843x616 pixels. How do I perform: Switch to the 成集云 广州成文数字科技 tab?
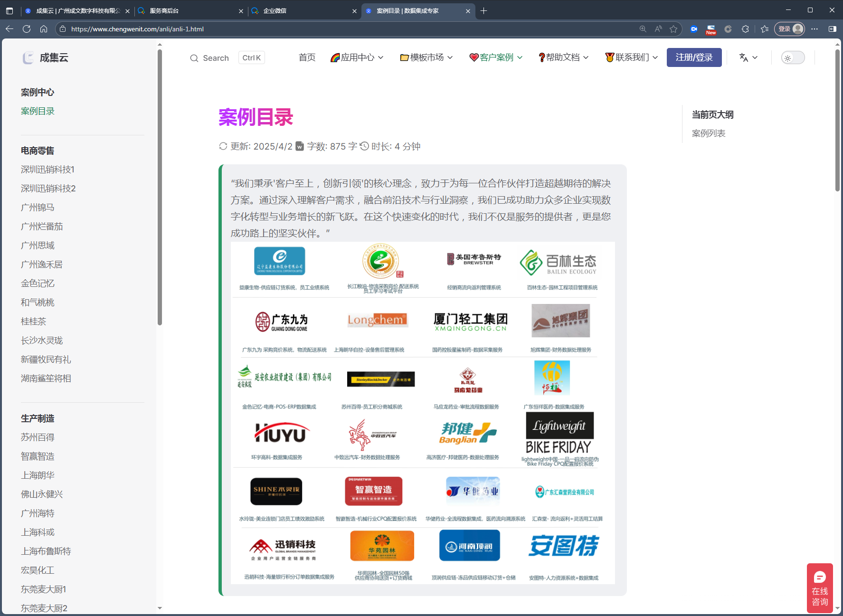(76, 10)
